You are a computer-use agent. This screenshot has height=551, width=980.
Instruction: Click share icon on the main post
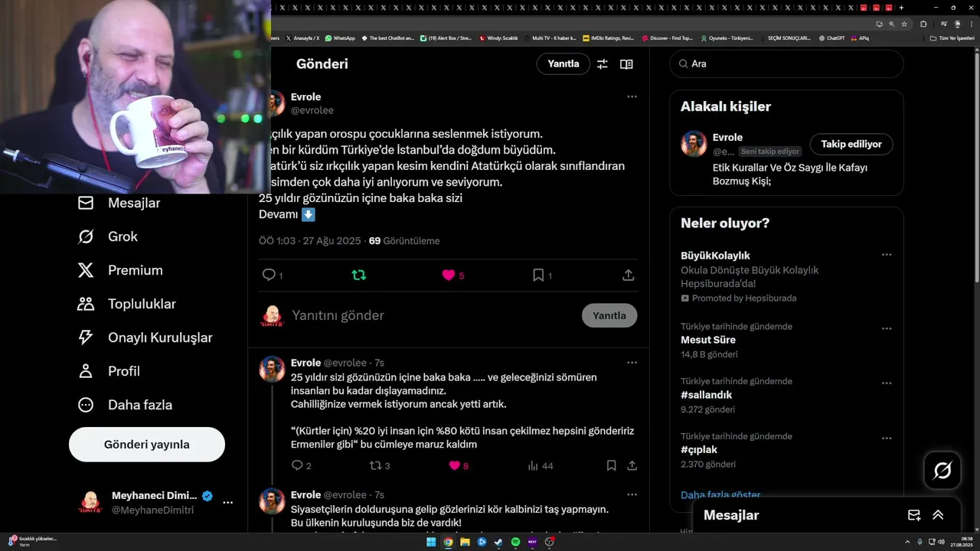point(628,275)
